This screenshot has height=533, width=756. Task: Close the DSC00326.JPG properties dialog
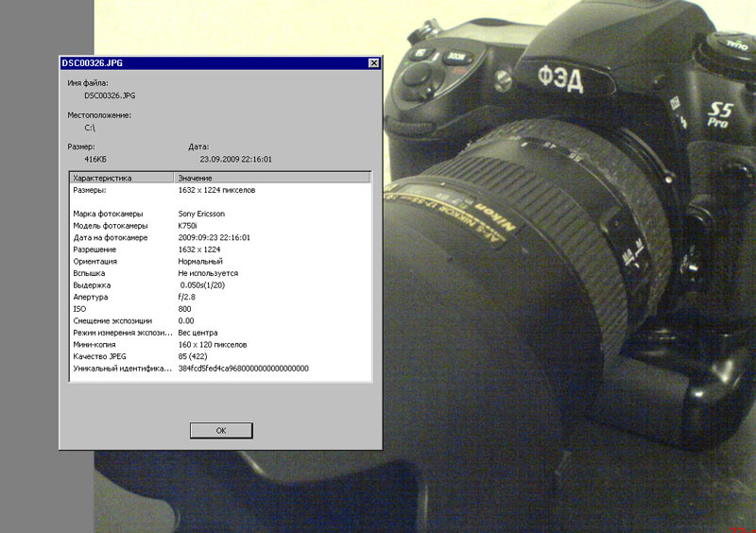click(373, 63)
